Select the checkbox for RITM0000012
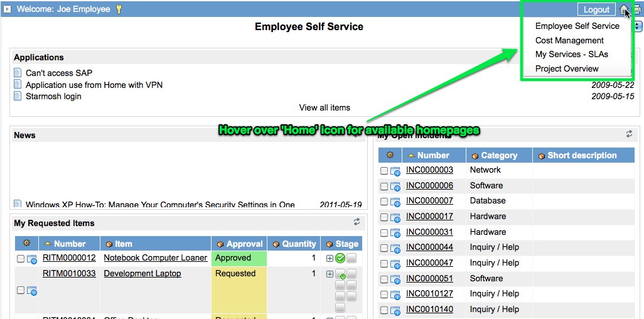The height and width of the screenshot is (319, 644). (21, 259)
